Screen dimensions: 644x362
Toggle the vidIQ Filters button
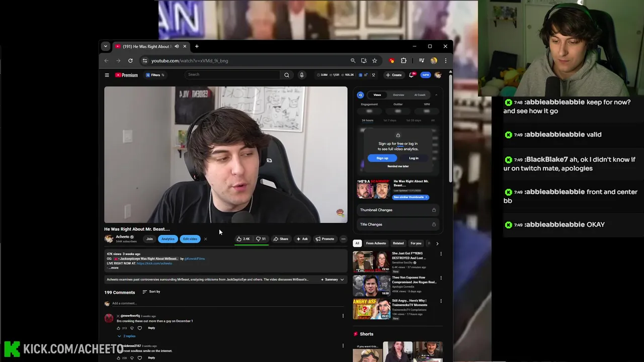[155, 75]
